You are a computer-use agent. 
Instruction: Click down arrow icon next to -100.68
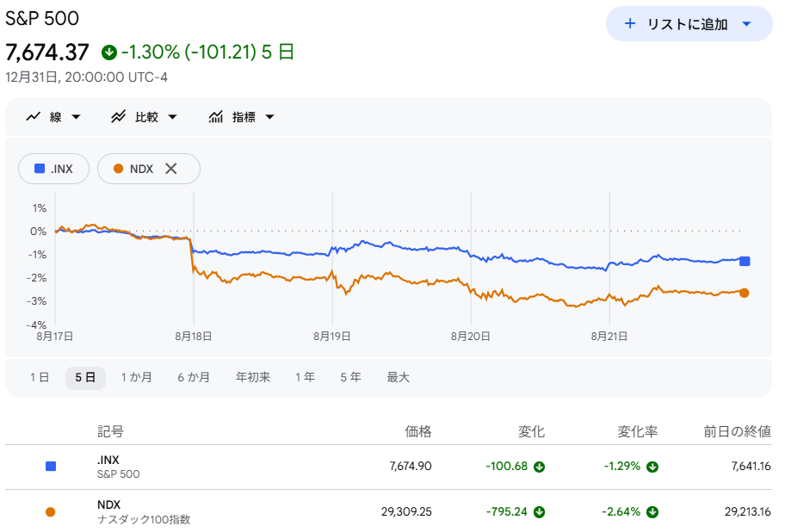(x=540, y=467)
